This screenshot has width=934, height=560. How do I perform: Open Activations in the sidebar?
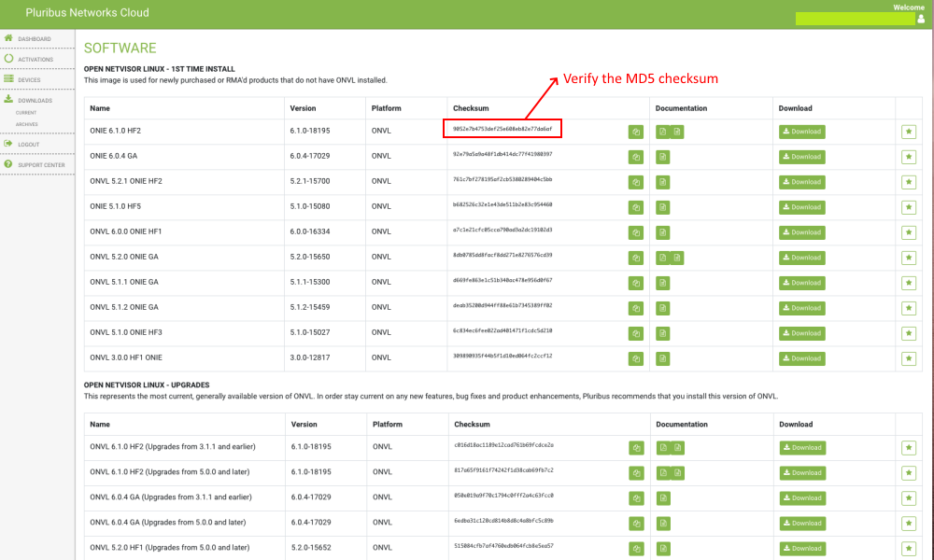pos(35,60)
